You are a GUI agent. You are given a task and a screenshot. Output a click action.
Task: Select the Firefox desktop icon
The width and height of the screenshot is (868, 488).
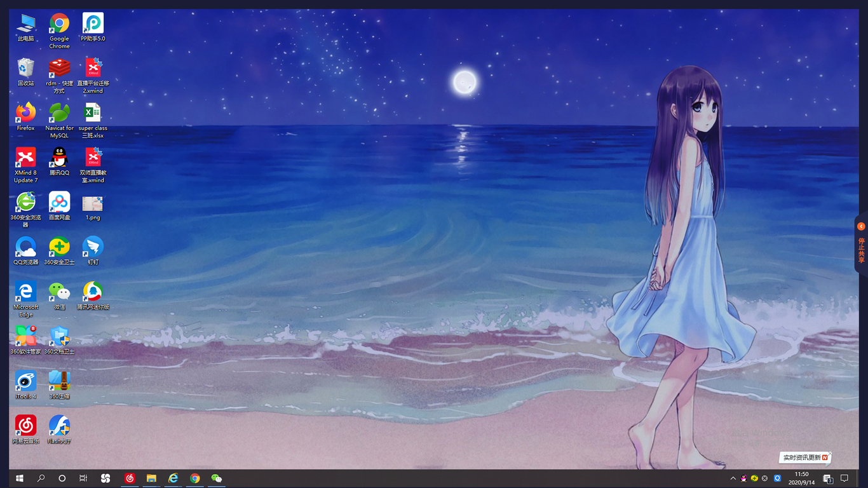pos(26,117)
